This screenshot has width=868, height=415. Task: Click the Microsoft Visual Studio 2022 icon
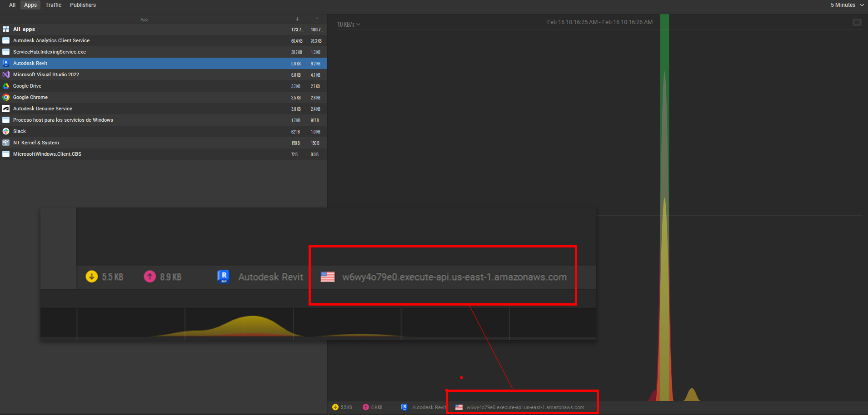point(6,74)
